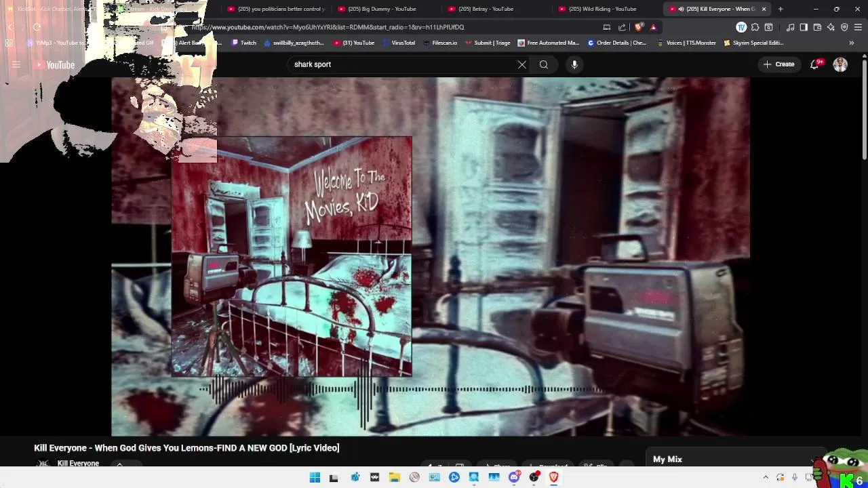Click the share page icon in address bar

tap(622, 27)
